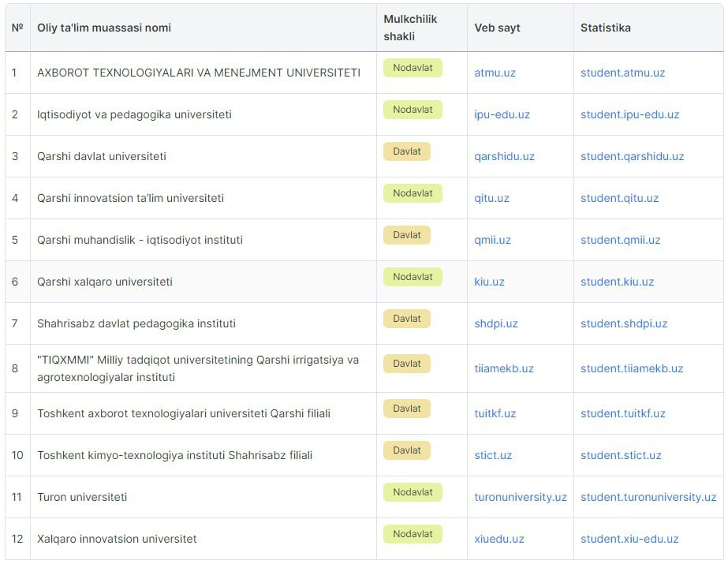The image size is (728, 564).
Task: Select 'Toshkent axborot texnologiyalari universiteti Qarshi filiali'
Action: (203, 413)
